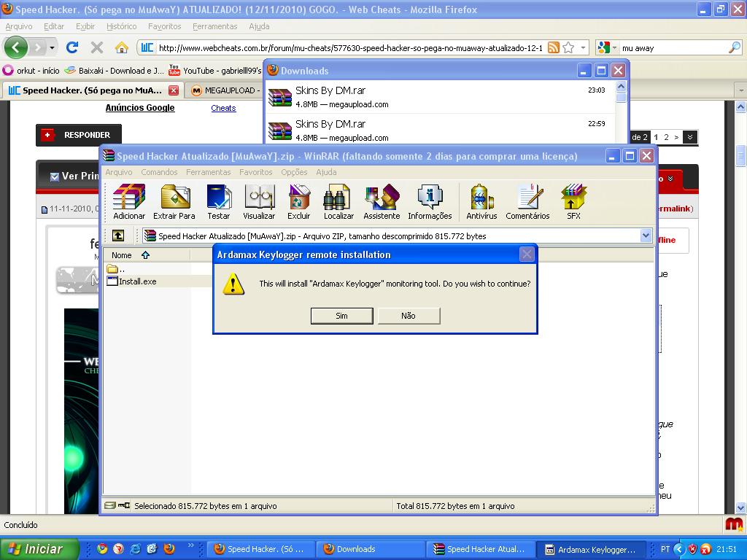Expand the forum page navigation dropdown
The height and width of the screenshot is (560, 747).
(x=690, y=137)
